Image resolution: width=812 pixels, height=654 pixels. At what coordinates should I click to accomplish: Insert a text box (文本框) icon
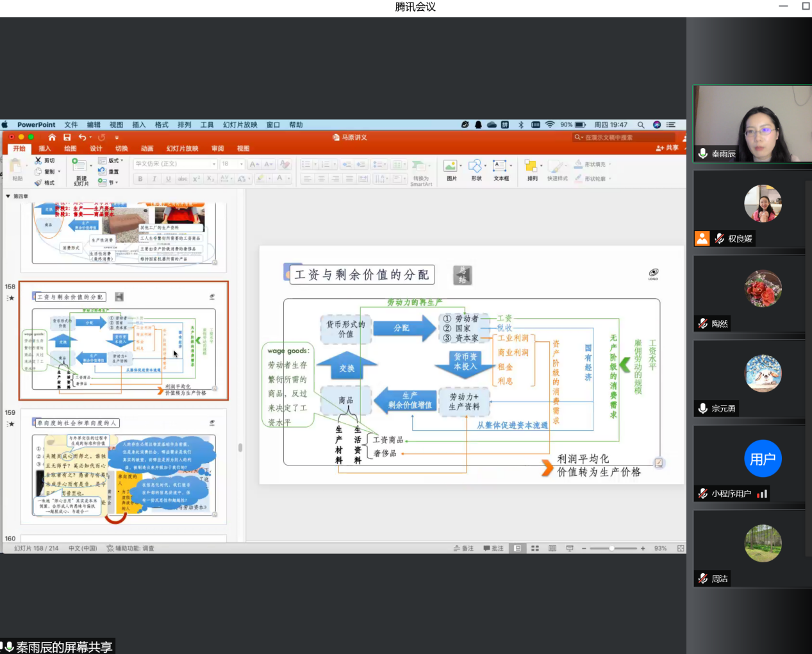[x=501, y=168]
